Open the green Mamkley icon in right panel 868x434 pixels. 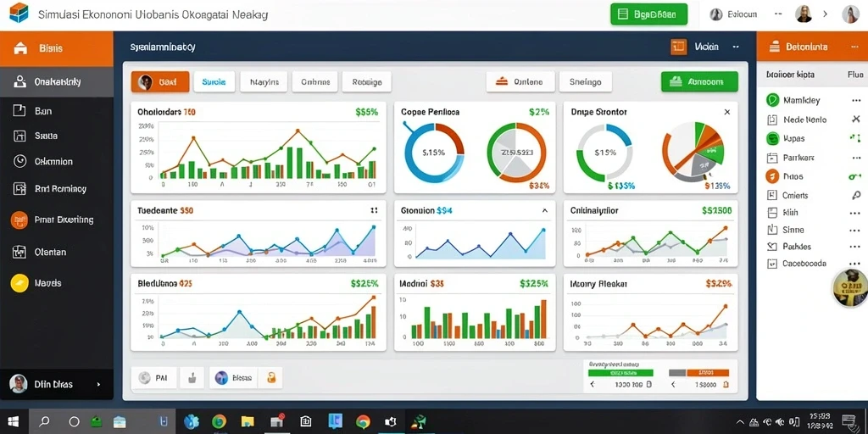pyautogui.click(x=773, y=100)
